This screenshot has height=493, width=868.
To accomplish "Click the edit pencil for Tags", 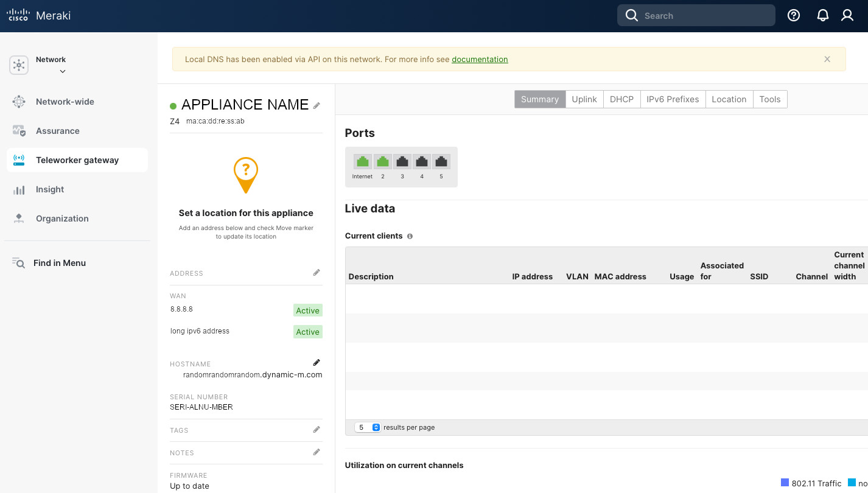I will click(317, 430).
